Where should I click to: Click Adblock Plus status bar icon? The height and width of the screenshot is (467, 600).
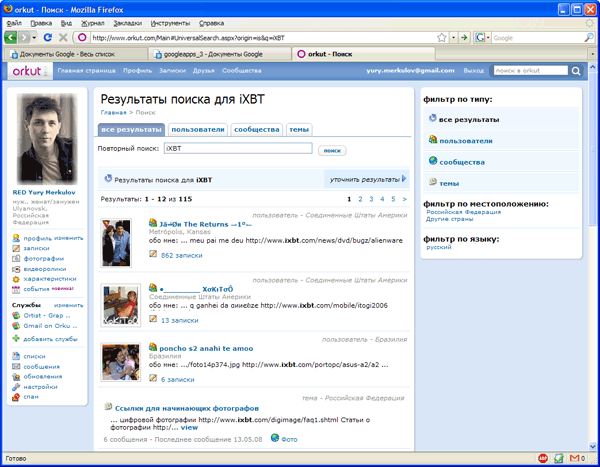coord(543,458)
